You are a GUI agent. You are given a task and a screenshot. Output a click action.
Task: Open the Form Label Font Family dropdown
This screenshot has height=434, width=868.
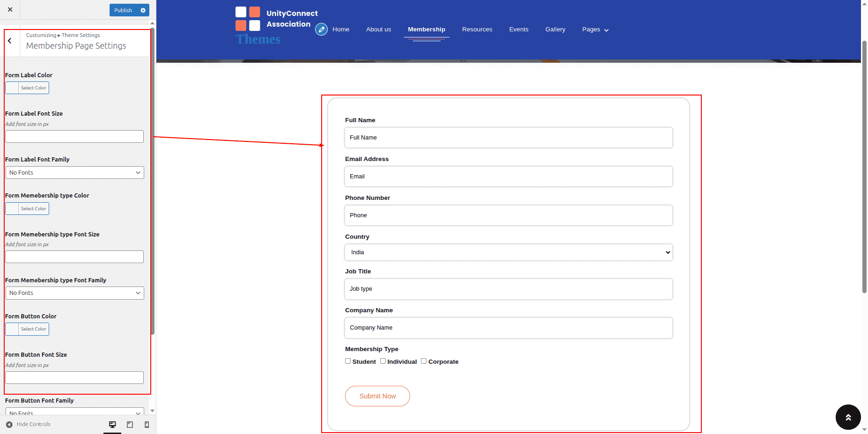click(74, 173)
